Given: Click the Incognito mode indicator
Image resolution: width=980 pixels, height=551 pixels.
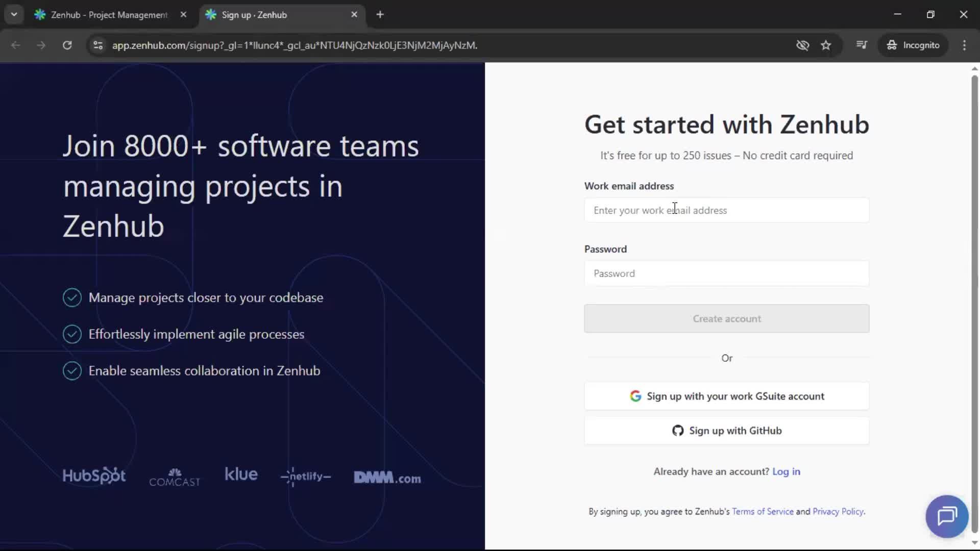Looking at the screenshot, I should pos(913,45).
